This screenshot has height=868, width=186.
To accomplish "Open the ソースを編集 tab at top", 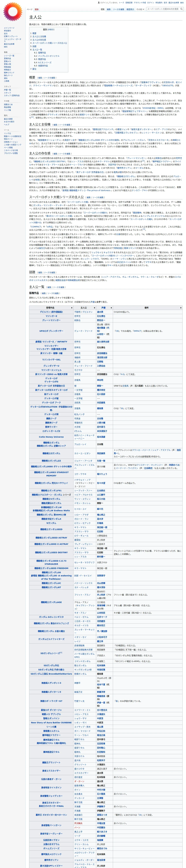I will (118, 9).
